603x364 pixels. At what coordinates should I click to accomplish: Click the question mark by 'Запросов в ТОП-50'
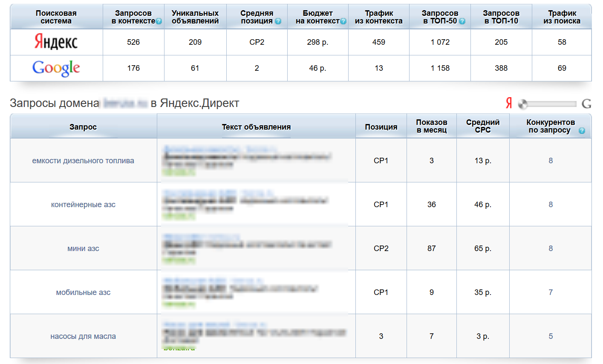point(462,21)
